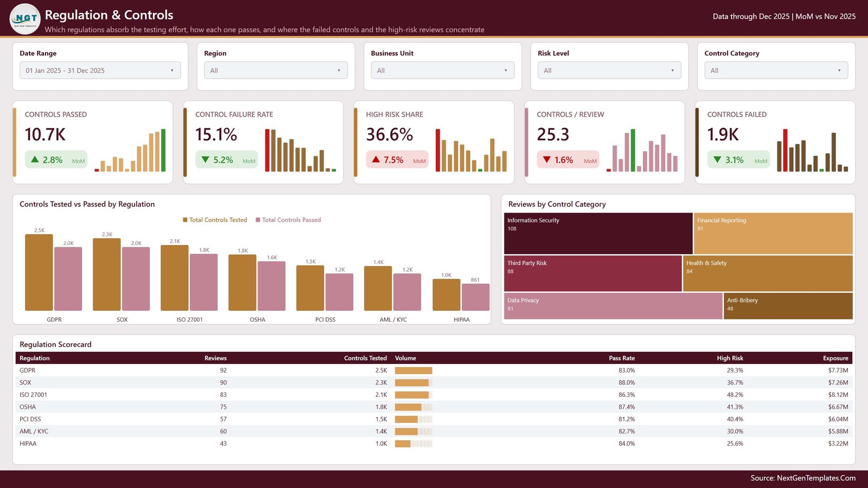This screenshot has width=868, height=488.
Task: Select the Data Privacy treemap tile
Action: pyautogui.click(x=613, y=306)
